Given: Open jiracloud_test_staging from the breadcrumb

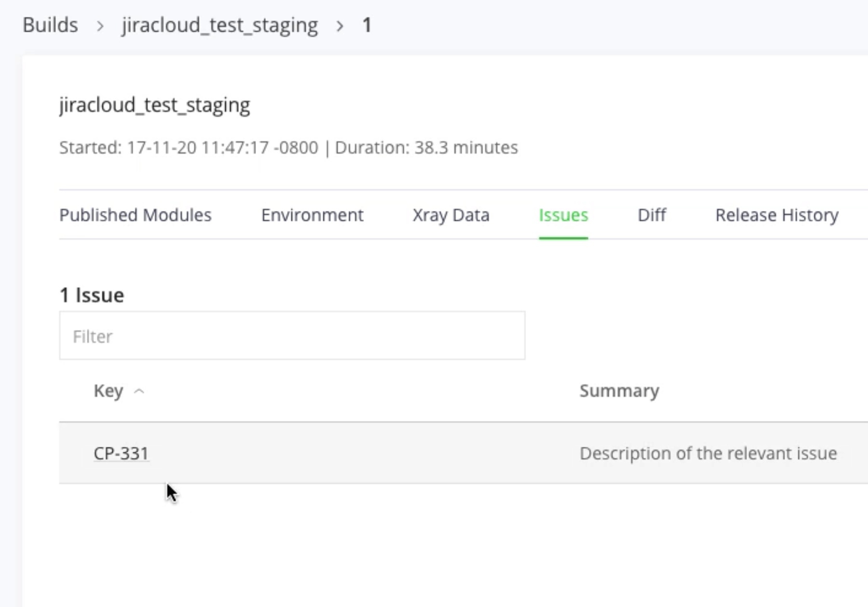Looking at the screenshot, I should [x=219, y=24].
